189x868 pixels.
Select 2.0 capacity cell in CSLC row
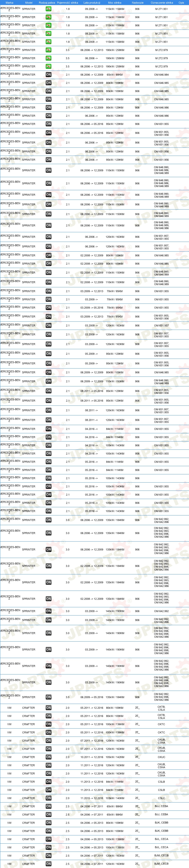tap(67, 798)
